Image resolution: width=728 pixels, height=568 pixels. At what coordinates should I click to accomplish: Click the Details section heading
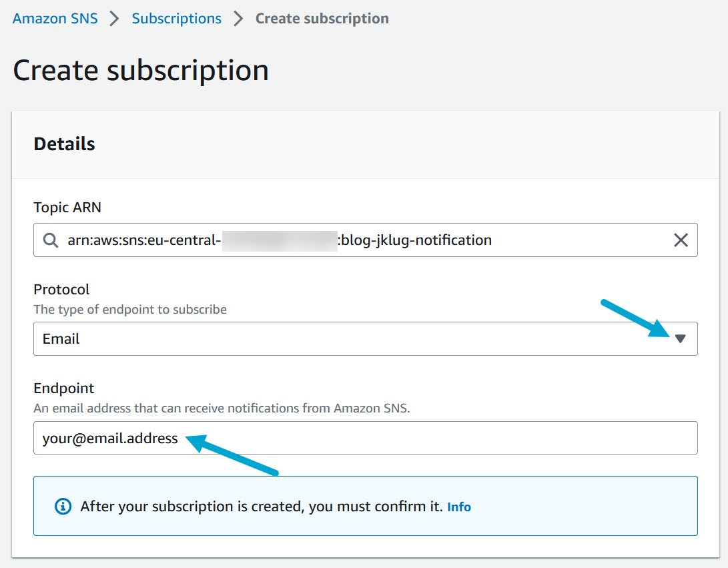click(64, 144)
